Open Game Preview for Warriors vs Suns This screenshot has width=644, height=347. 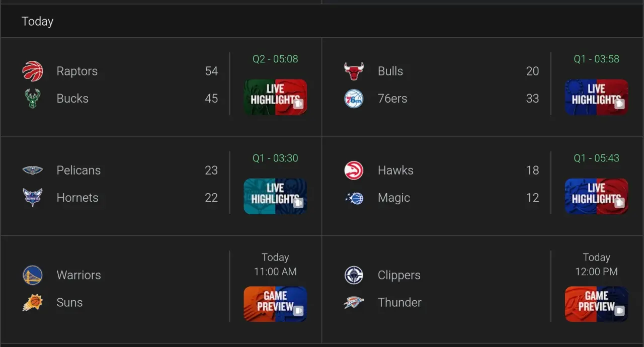click(275, 304)
